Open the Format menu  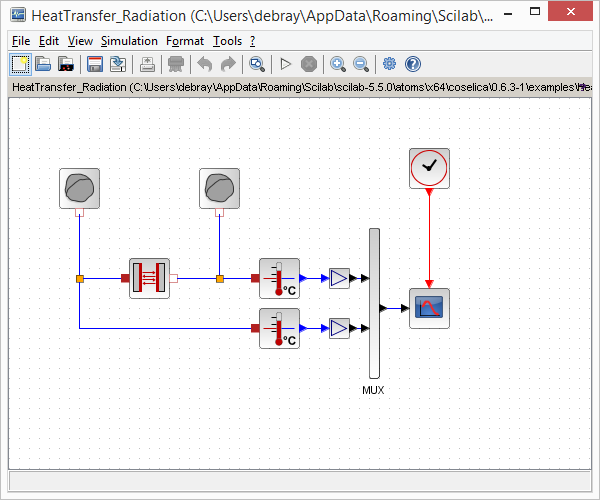185,41
